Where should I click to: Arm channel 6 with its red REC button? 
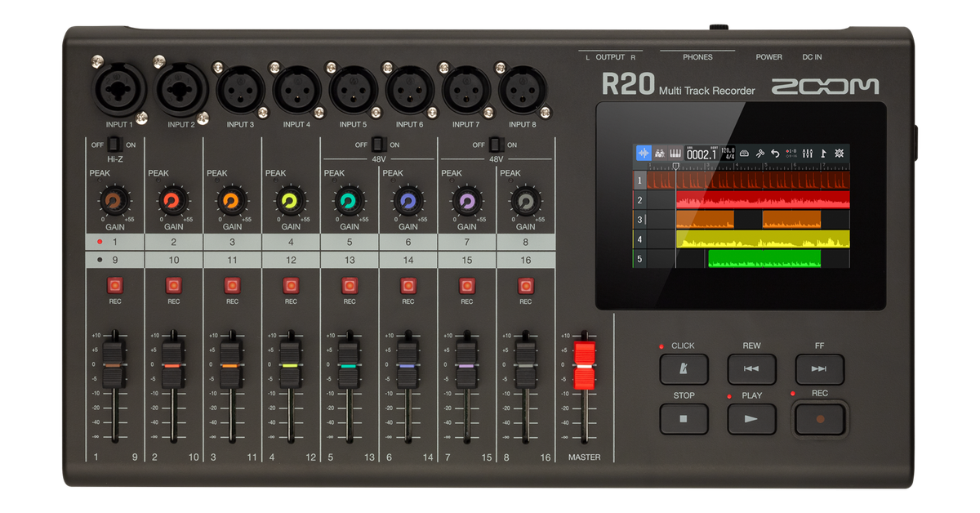click(408, 285)
